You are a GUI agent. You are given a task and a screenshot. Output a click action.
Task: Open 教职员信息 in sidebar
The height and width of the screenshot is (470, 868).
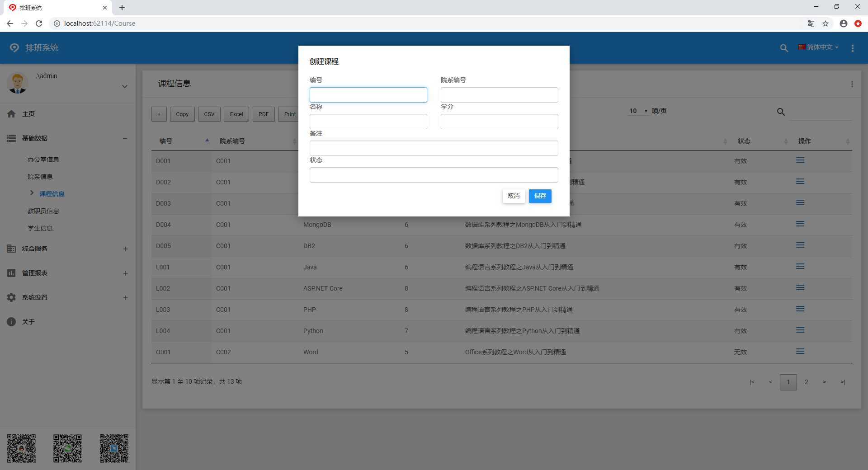[43, 211]
